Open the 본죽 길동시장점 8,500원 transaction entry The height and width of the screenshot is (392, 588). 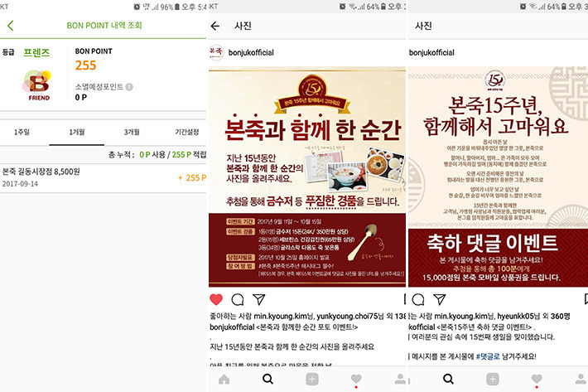pyautogui.click(x=104, y=177)
